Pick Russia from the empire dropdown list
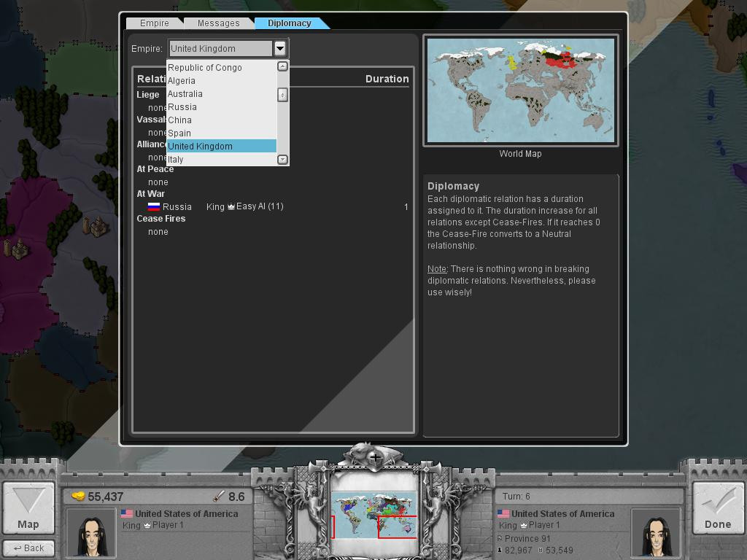This screenshot has width=747, height=560. [x=222, y=106]
